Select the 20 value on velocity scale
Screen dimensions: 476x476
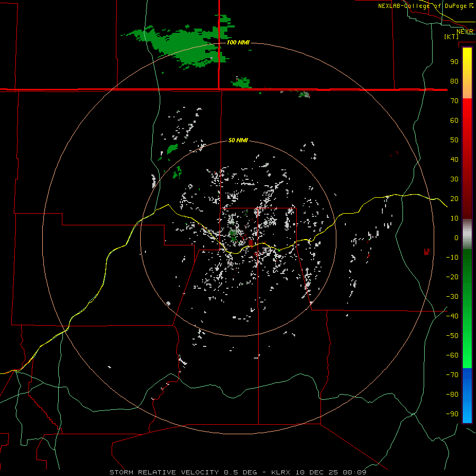pyautogui.click(x=454, y=198)
